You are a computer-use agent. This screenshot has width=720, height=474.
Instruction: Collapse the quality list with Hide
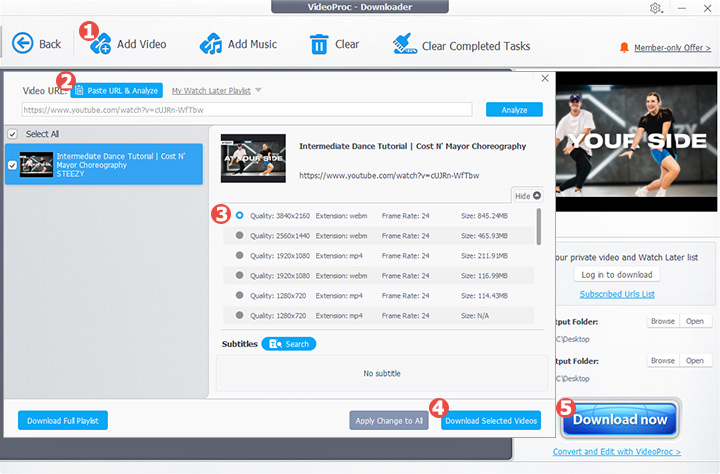(527, 195)
